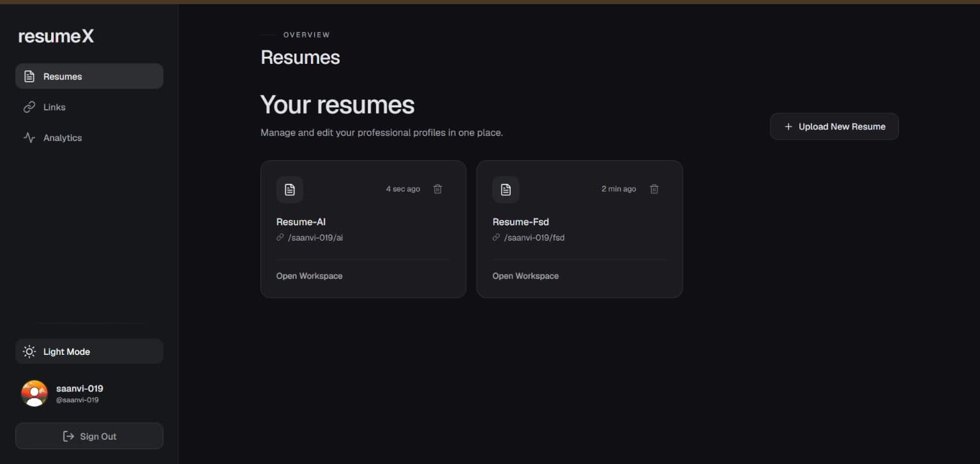
Task: Click the Links chain icon in sidebar
Action: (29, 107)
